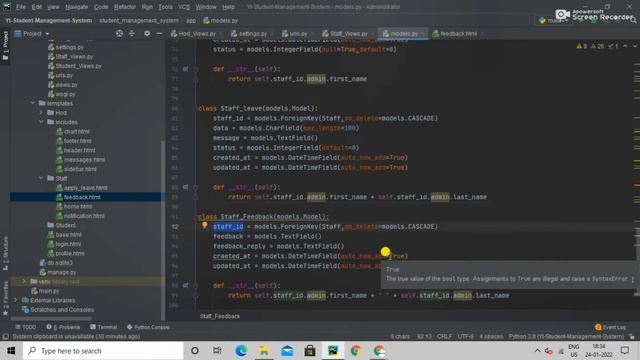640x360 pixels.
Task: Switch to the Staff_Views.py editor tab
Action: [348, 33]
